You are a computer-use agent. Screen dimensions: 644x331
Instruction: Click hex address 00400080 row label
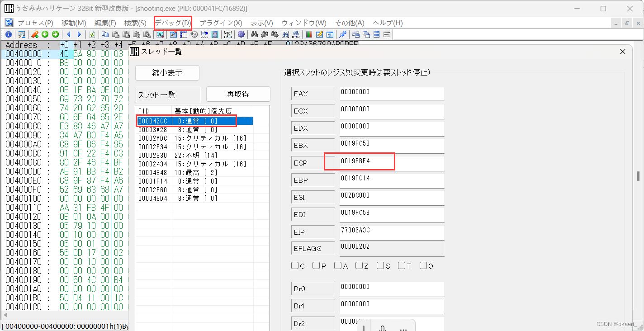(24, 126)
